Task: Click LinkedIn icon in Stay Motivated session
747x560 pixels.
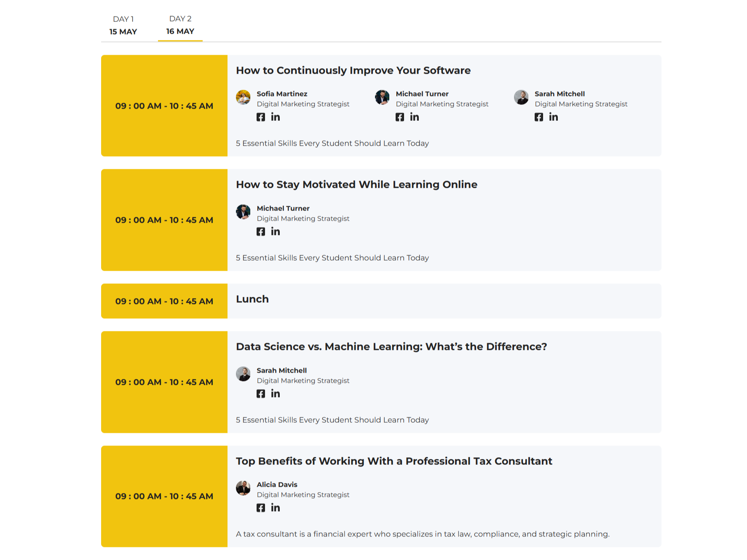Action: click(276, 232)
